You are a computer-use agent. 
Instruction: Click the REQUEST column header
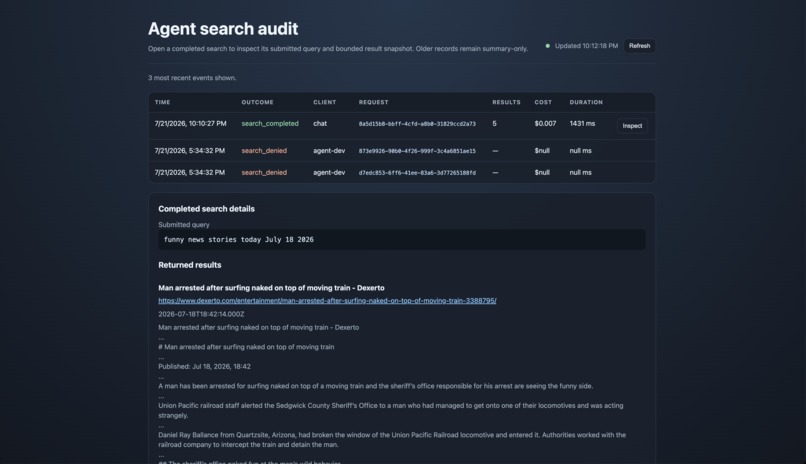pyautogui.click(x=374, y=102)
